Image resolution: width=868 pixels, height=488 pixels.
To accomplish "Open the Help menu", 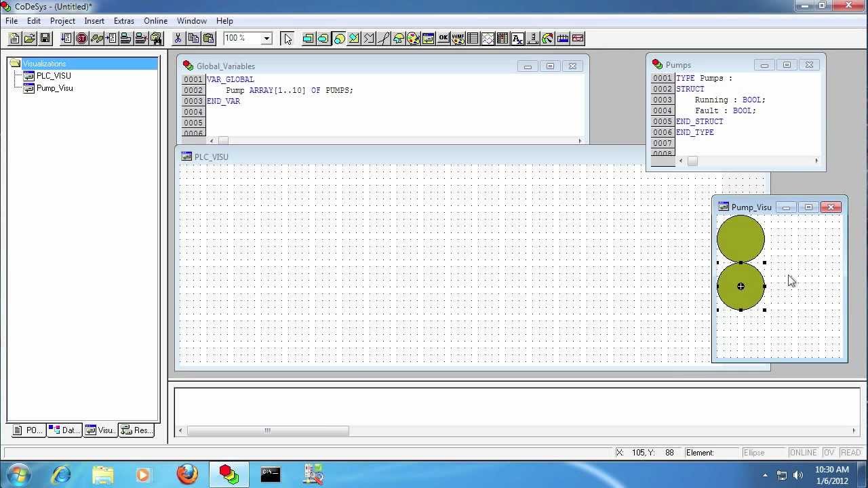I will pyautogui.click(x=224, y=21).
